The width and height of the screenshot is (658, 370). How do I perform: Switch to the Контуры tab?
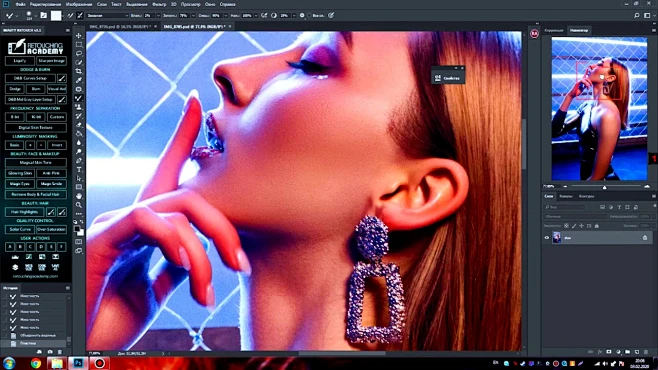click(586, 196)
